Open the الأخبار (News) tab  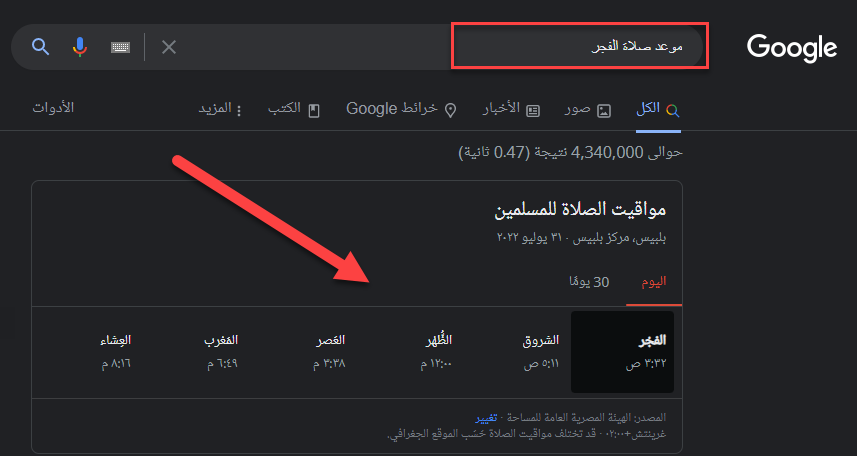511,109
